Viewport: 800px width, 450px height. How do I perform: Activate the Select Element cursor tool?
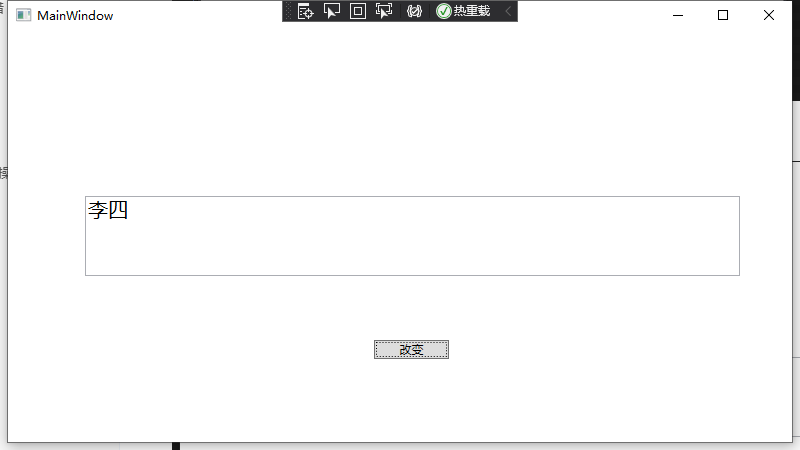pos(332,11)
